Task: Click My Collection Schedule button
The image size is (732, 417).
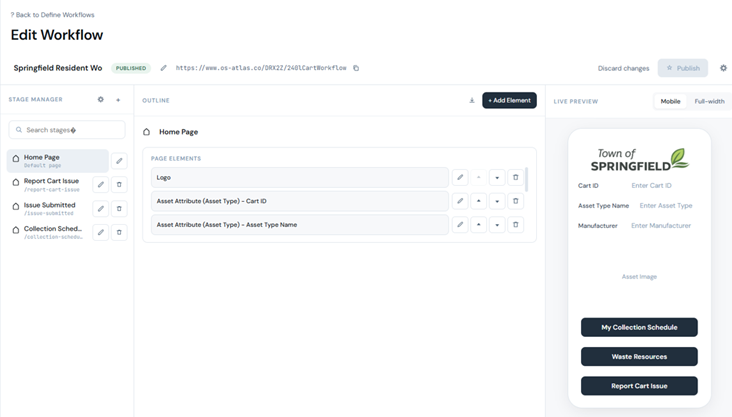Action: (639, 327)
